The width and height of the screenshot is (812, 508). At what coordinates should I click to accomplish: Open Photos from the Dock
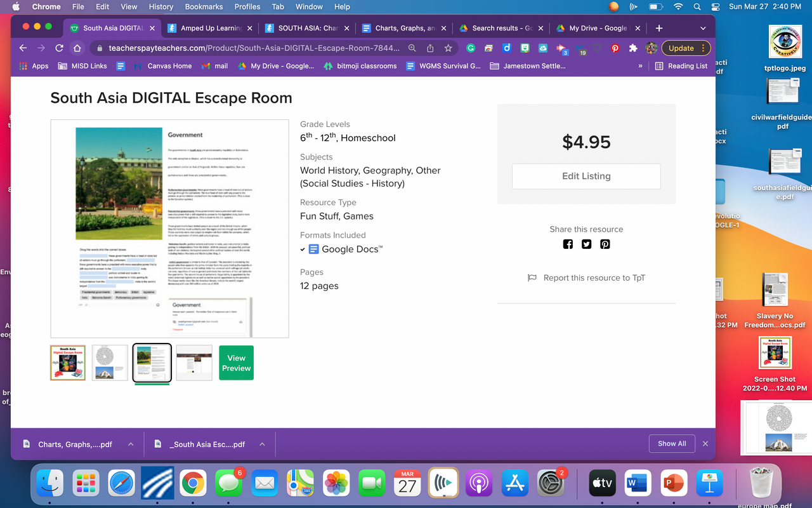click(336, 483)
